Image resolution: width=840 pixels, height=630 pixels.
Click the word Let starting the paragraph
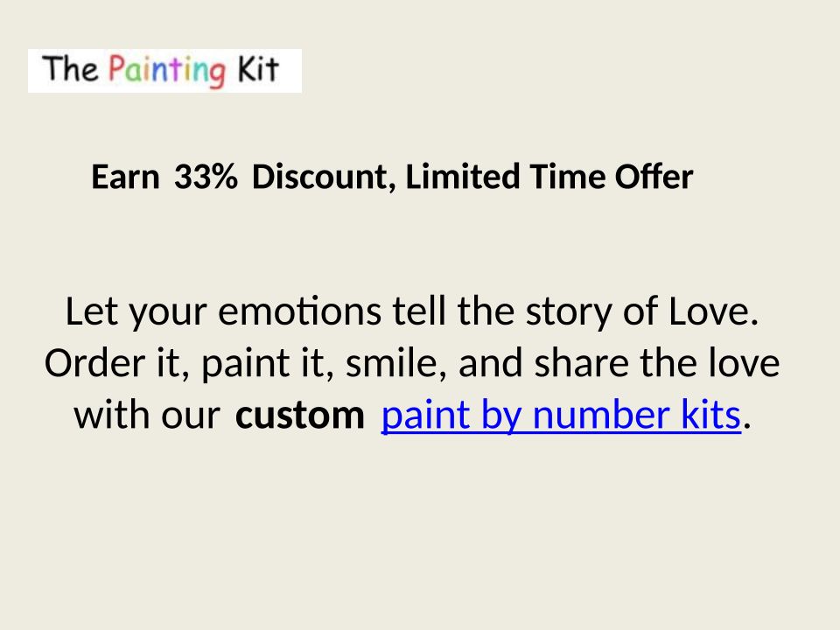click(91, 311)
